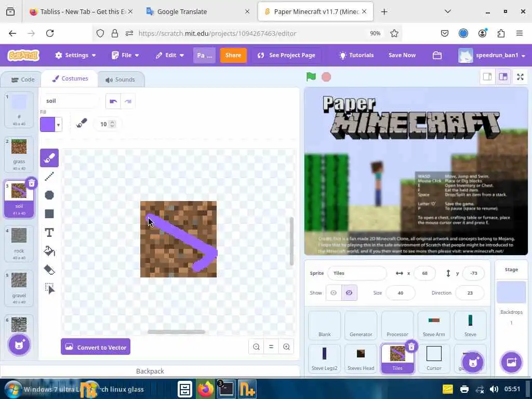Hide the sprite with crossed-eye toggle
The image size is (532, 399).
click(x=349, y=293)
